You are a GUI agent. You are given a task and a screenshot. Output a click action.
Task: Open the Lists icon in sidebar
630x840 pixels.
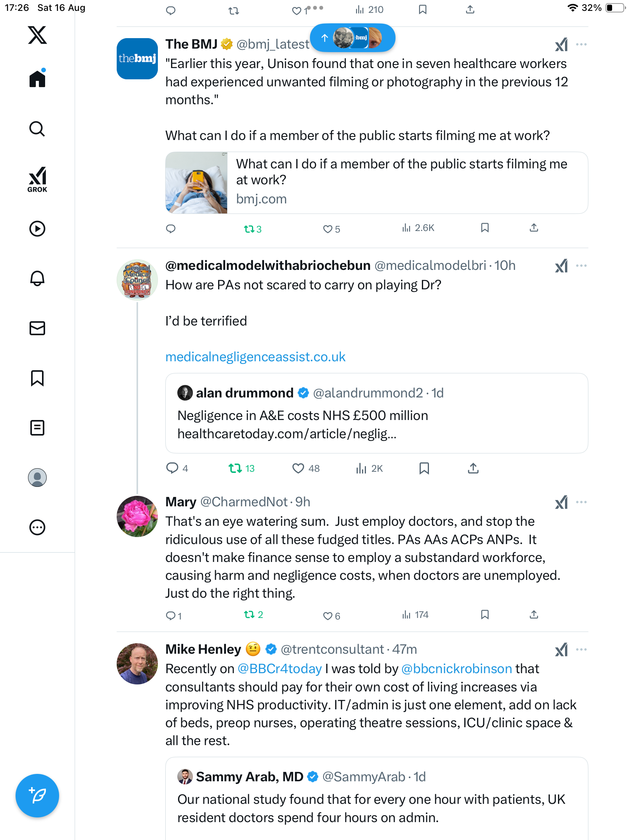click(37, 428)
